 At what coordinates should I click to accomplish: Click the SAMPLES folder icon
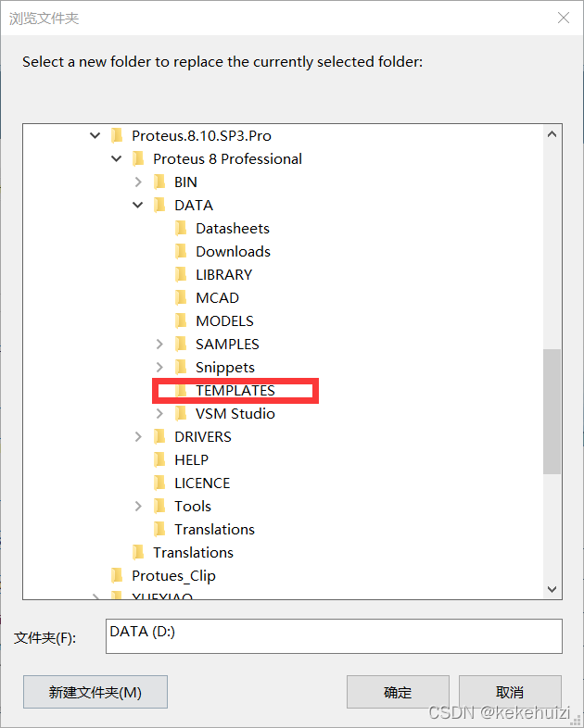tap(181, 344)
